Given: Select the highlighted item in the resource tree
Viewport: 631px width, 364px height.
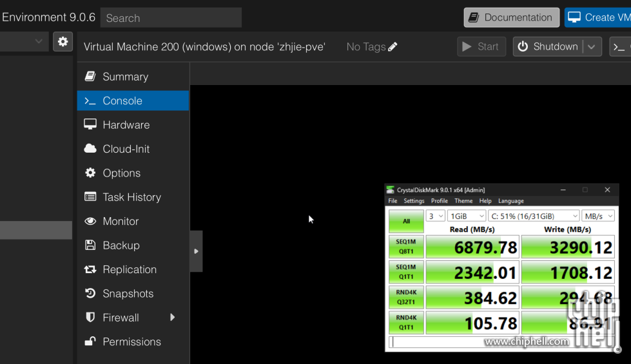Looking at the screenshot, I should [36, 231].
